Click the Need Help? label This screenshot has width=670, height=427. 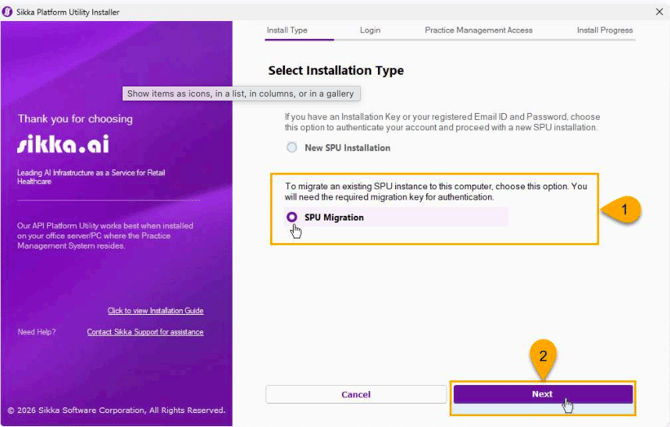coord(37,332)
